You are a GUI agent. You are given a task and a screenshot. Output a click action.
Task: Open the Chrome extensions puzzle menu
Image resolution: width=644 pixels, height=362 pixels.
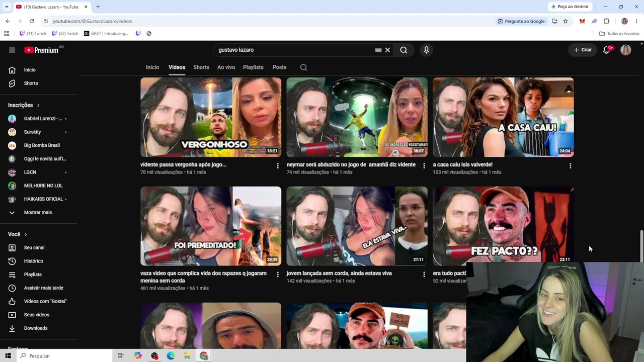606,21
